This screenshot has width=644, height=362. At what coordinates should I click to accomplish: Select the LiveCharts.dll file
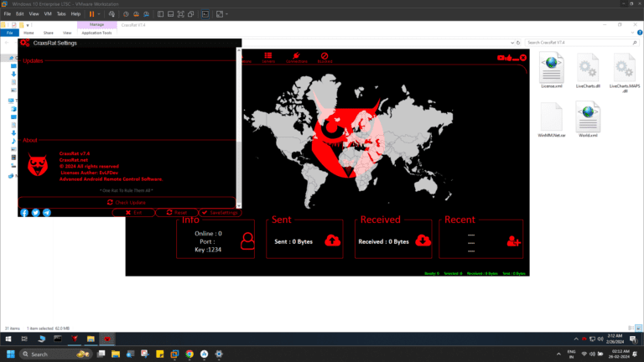588,70
